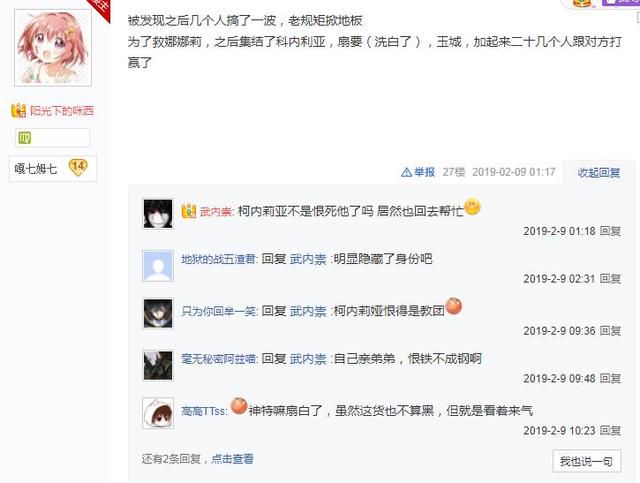Reply to the 09:48 comment
Screen dimensions: 640x483
[610, 378]
